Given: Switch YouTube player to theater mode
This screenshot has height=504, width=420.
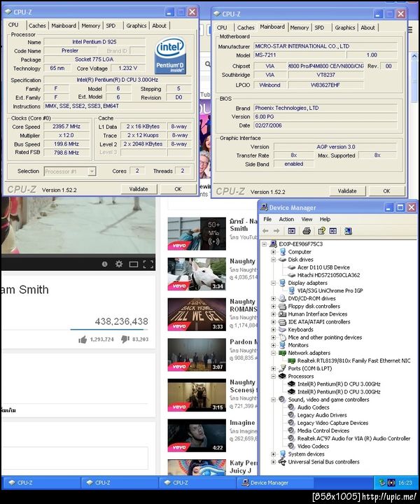Looking at the screenshot, I should 134,264.
